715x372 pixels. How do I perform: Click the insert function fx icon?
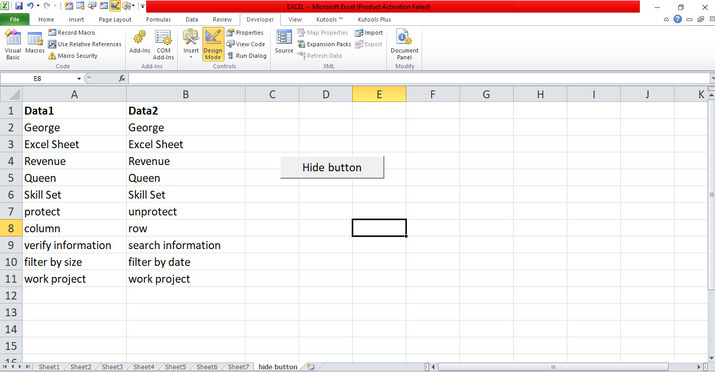point(122,78)
